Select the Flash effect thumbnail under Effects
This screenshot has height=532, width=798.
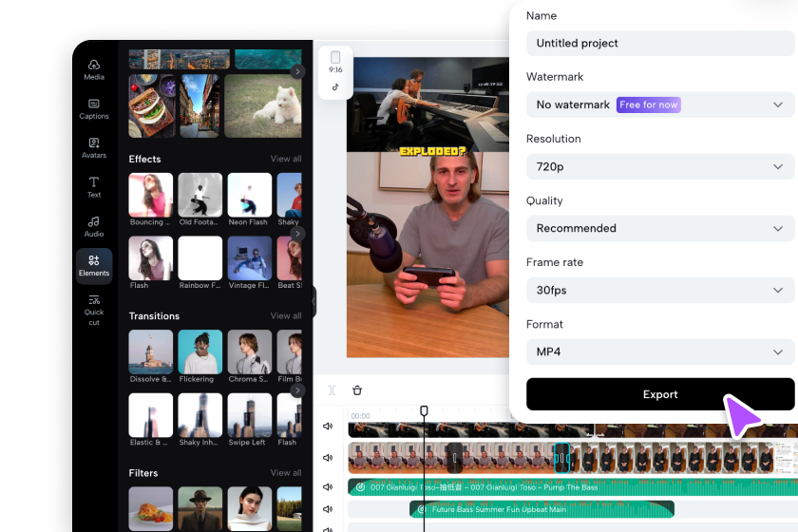[151, 258]
